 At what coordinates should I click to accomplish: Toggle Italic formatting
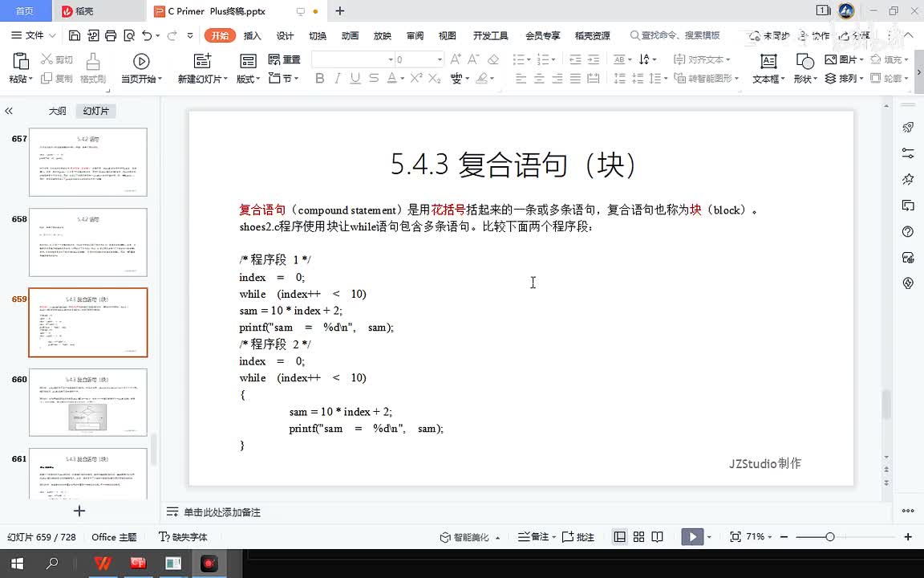click(337, 79)
